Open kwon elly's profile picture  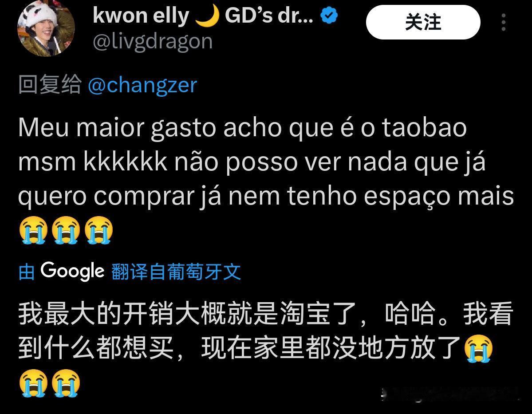coord(46,28)
